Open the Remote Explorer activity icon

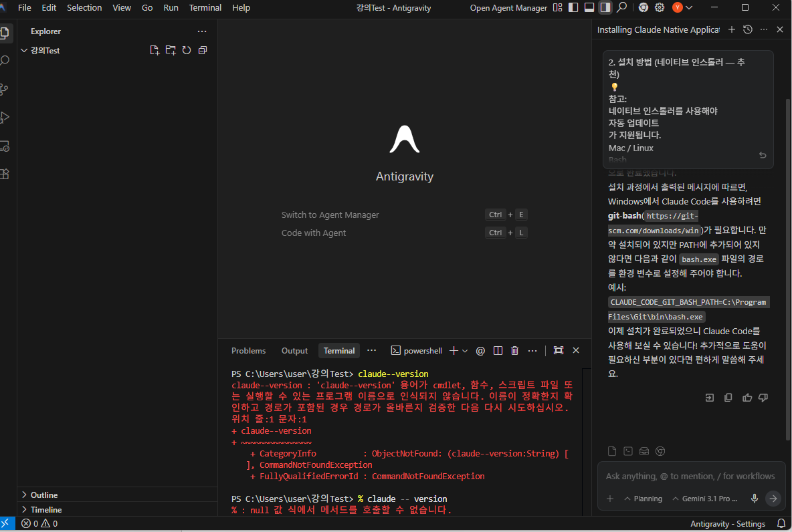5,146
